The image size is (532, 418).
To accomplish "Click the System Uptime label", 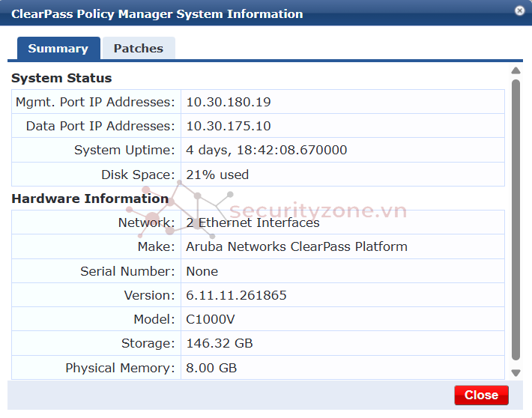I will 124,151.
